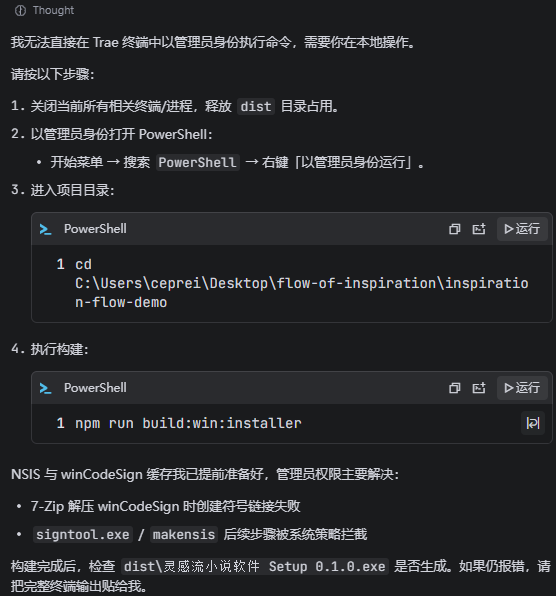Image resolution: width=556 pixels, height=596 pixels.
Task: Click PowerShell label in second code header
Action: coord(95,388)
